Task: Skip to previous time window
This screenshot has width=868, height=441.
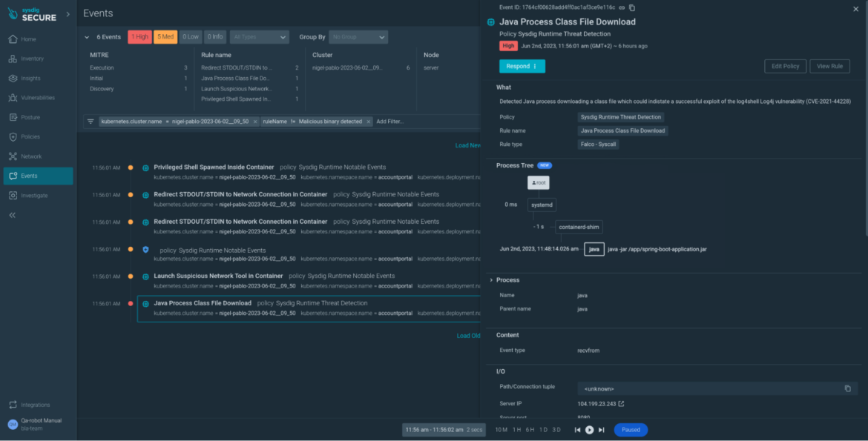Action: point(577,430)
